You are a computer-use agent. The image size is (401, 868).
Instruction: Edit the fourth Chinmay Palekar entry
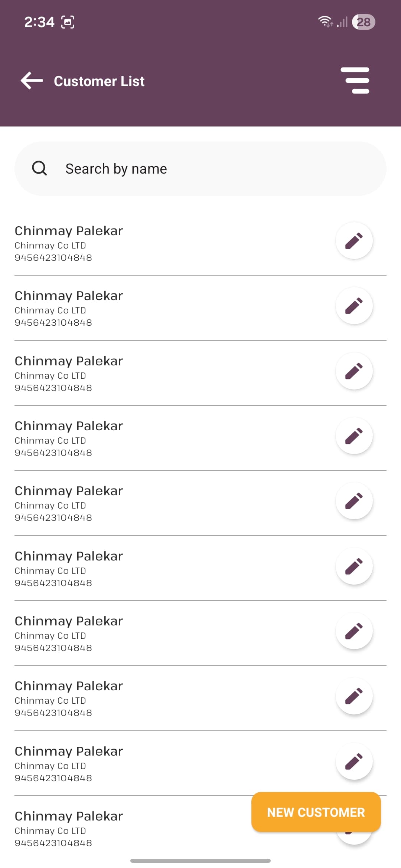[354, 436]
